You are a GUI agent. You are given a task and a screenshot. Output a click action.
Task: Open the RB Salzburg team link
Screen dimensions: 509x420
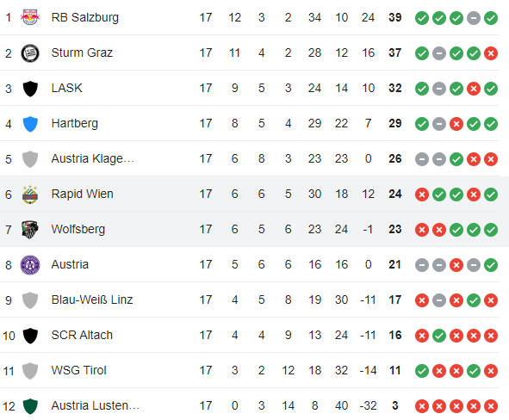point(85,17)
